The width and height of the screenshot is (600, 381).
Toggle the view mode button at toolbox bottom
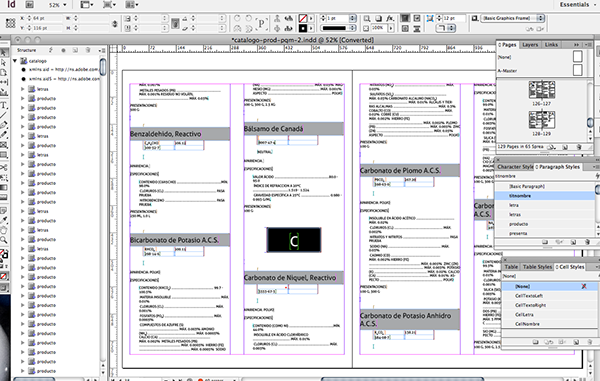click(4, 288)
